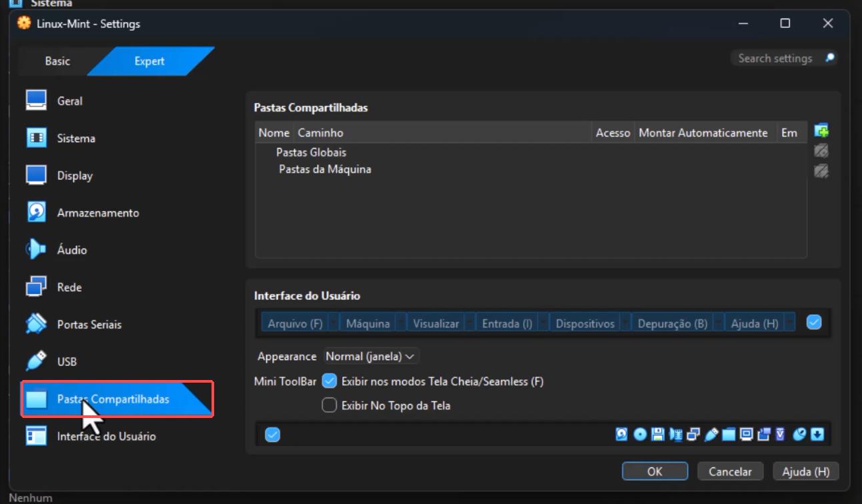
Task: Confirm settings with the OK button
Action: (x=655, y=471)
